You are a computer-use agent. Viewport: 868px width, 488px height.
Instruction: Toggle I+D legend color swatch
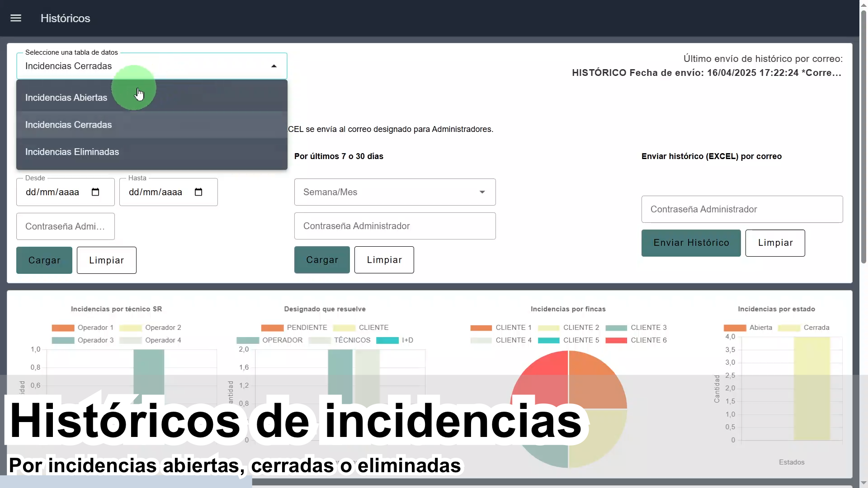(387, 340)
